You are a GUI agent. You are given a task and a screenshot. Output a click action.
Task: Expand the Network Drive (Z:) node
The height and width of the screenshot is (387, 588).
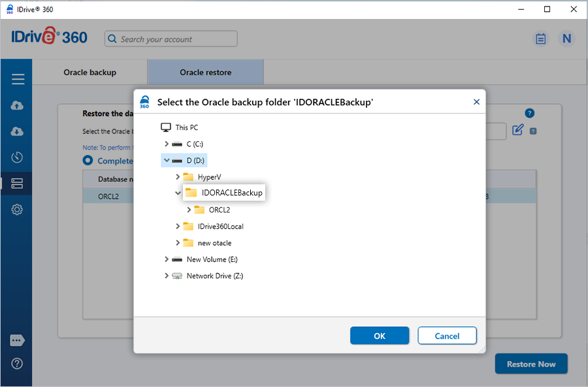[x=167, y=276]
